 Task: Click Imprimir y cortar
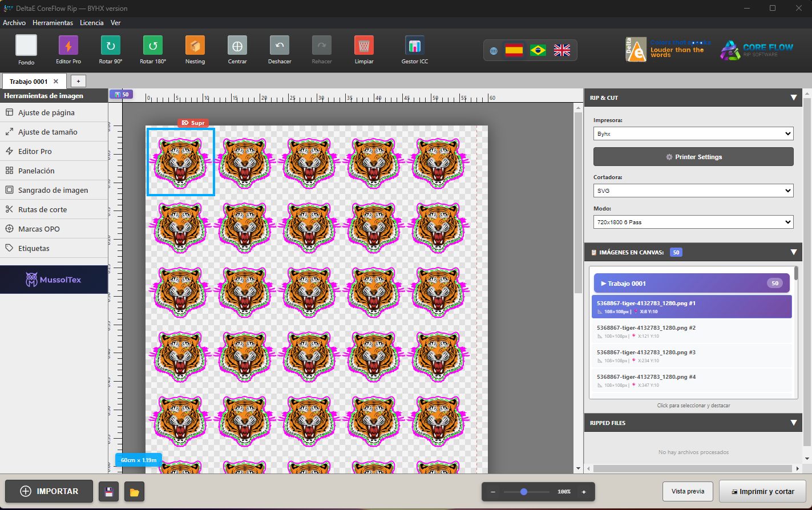point(762,491)
